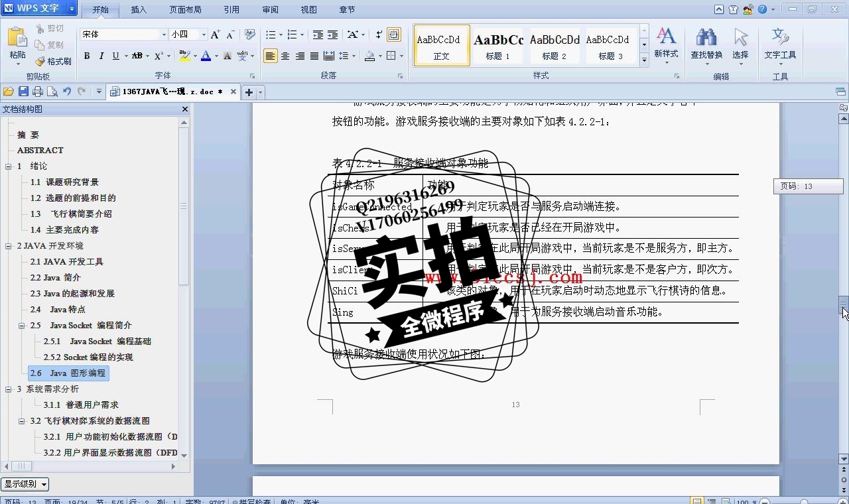
Task: Create a new document tab with plus
Action: (249, 92)
